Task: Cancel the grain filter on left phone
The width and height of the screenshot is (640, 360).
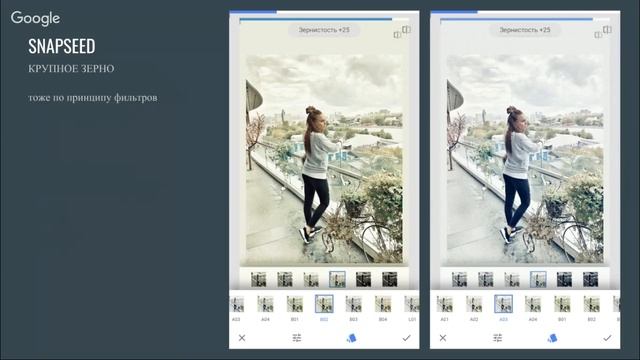Action: [x=242, y=338]
